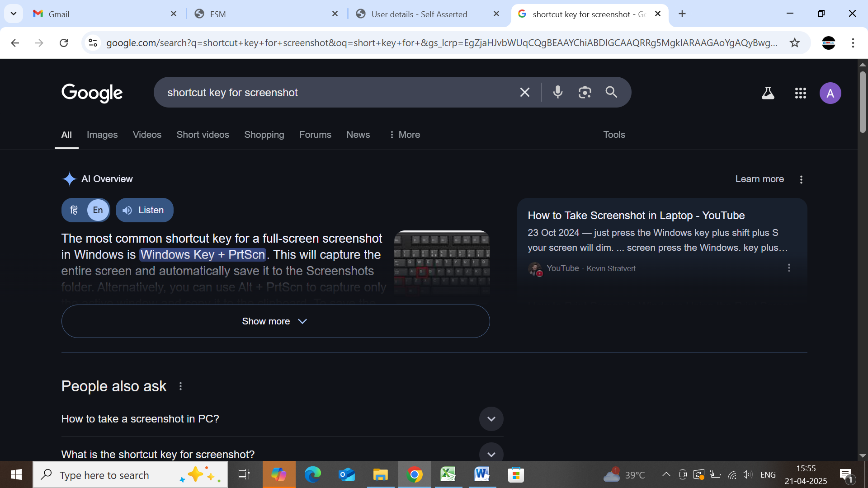The image size is (868, 488).
Task: Open the Google account avatar A
Action: (x=830, y=93)
